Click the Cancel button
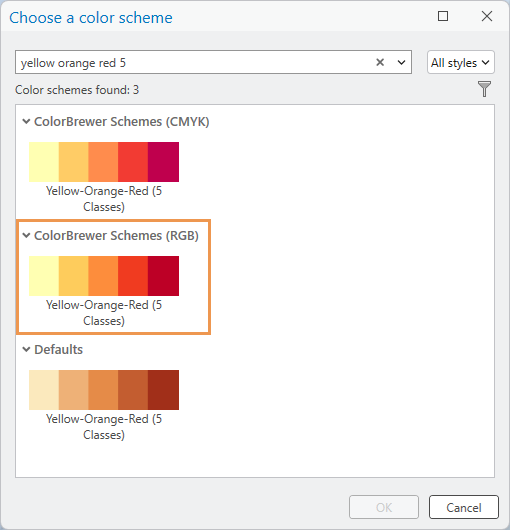Image resolution: width=510 pixels, height=530 pixels. pos(464,507)
